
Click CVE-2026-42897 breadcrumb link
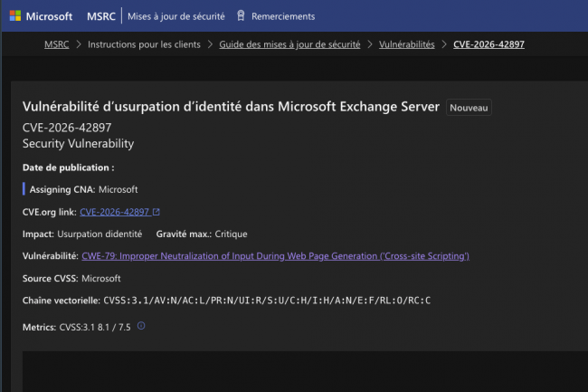coord(488,44)
